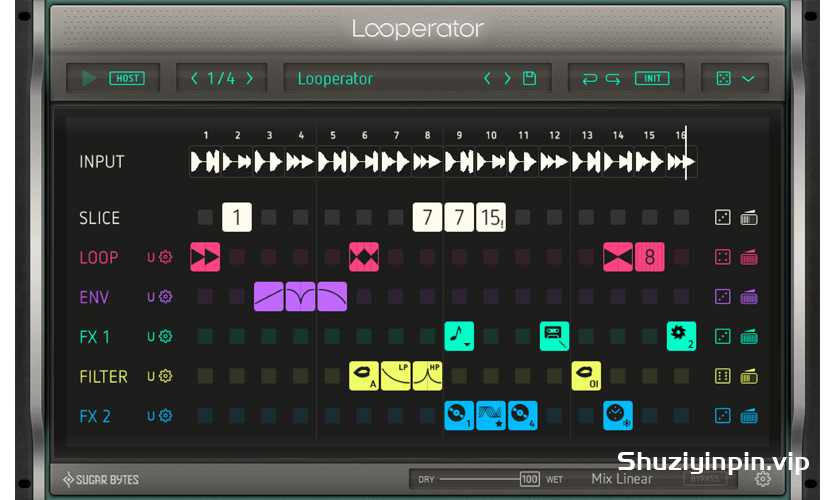Select SLICE step 10 showing 15

coord(491,217)
